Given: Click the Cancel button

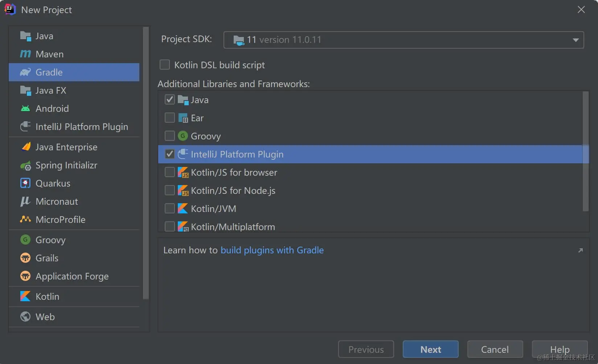Looking at the screenshot, I should coord(495,349).
